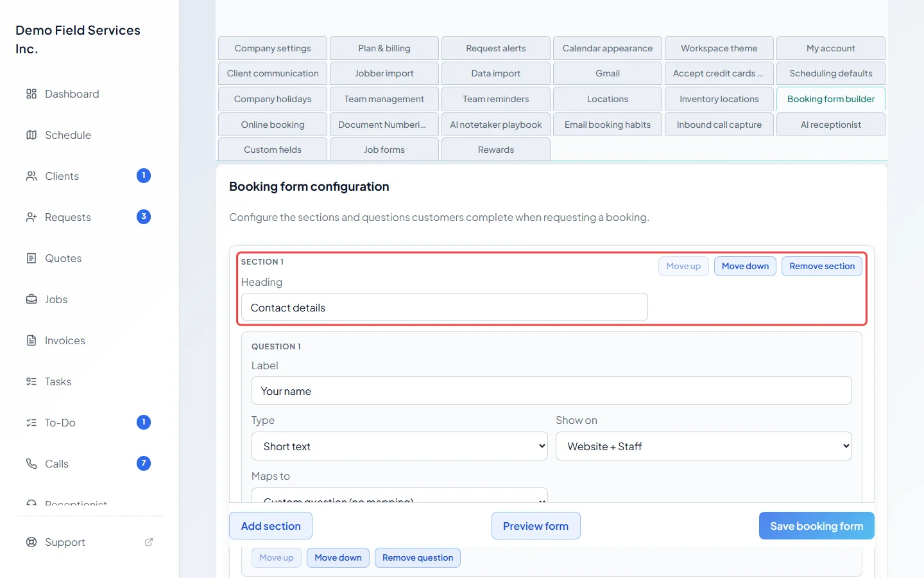This screenshot has width=924, height=578.
Task: Open the Gmail settings tab
Action: click(608, 73)
